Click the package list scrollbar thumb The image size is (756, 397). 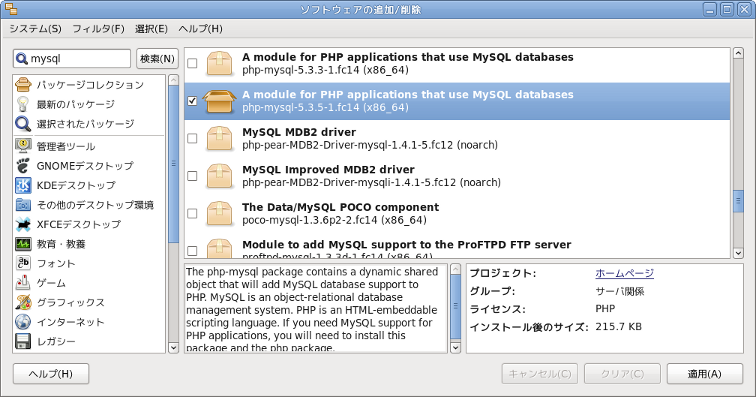738,201
